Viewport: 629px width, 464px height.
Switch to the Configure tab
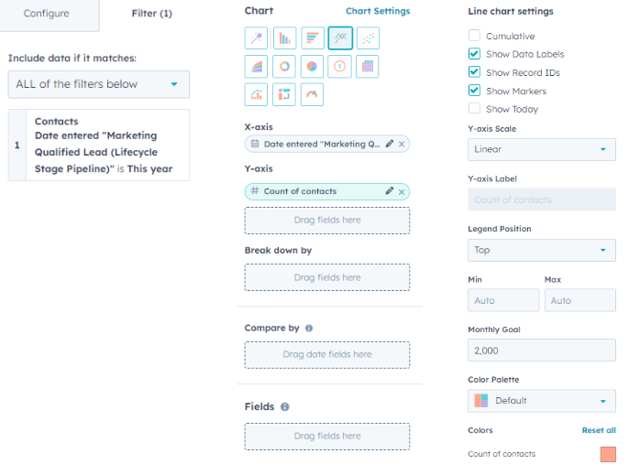(47, 14)
